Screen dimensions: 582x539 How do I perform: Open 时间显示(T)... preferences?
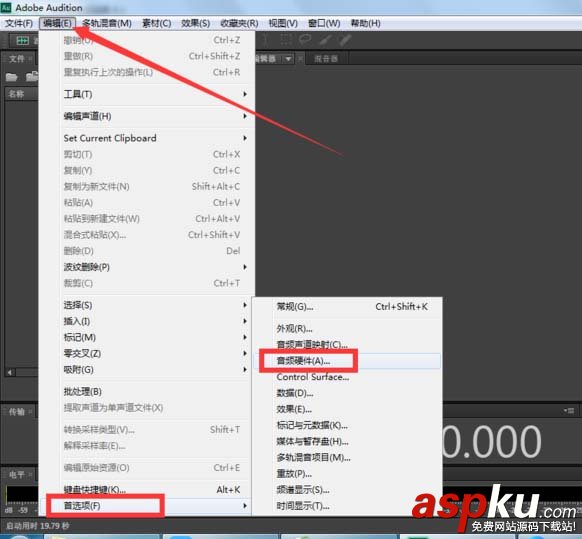tap(347, 506)
